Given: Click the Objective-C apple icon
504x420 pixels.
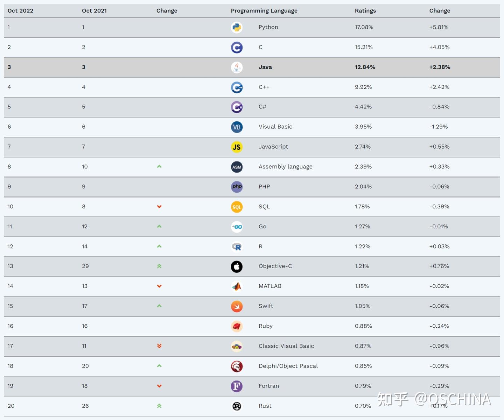Looking at the screenshot, I should [237, 266].
